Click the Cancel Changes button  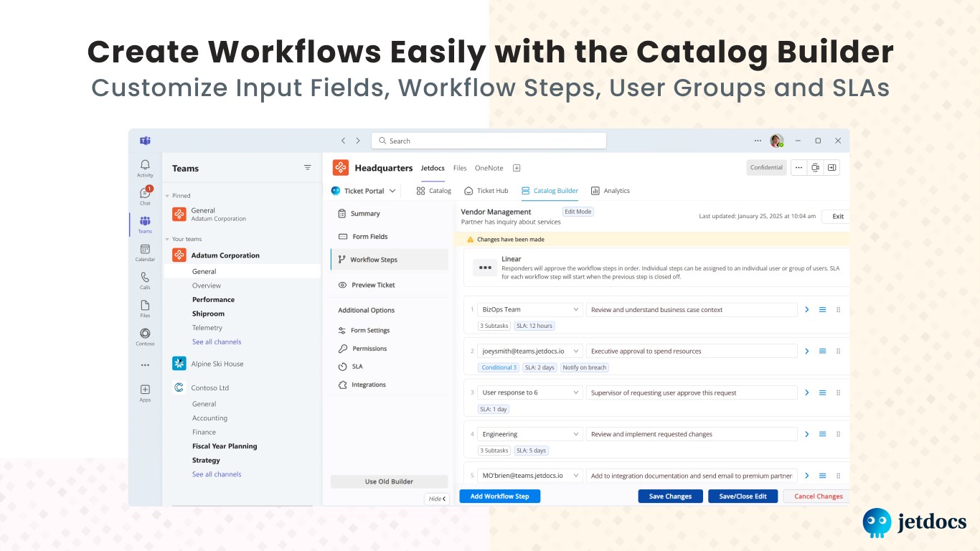click(818, 496)
